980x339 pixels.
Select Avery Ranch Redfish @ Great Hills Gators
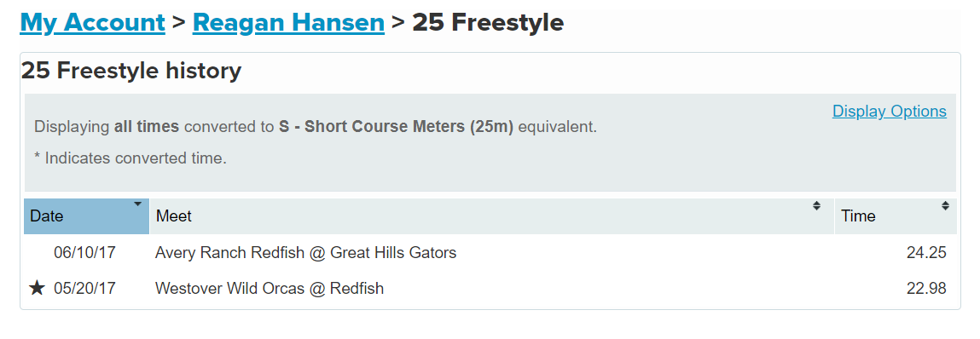305,253
